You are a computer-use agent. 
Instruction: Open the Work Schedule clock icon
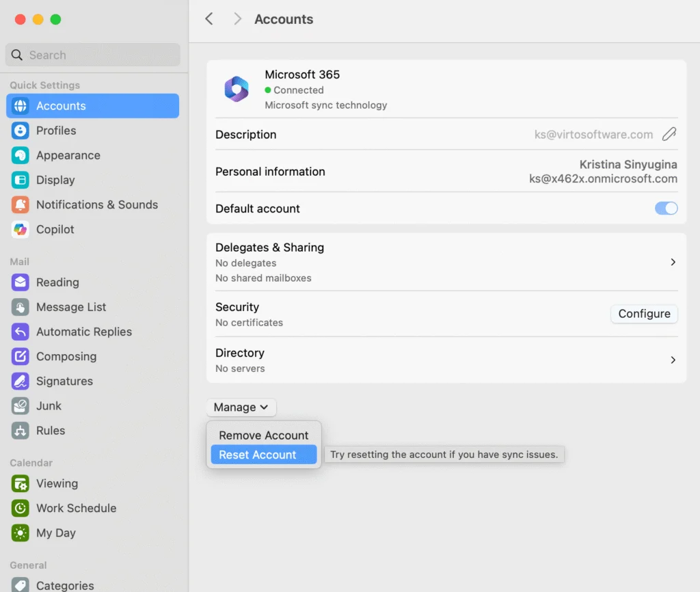pos(20,508)
